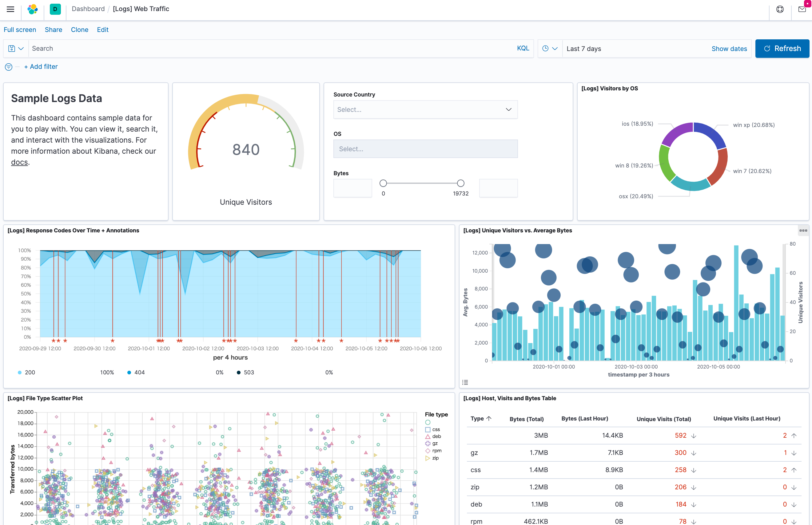This screenshot has width=812, height=525.
Task: Expand the Source Country select box
Action: (x=425, y=109)
